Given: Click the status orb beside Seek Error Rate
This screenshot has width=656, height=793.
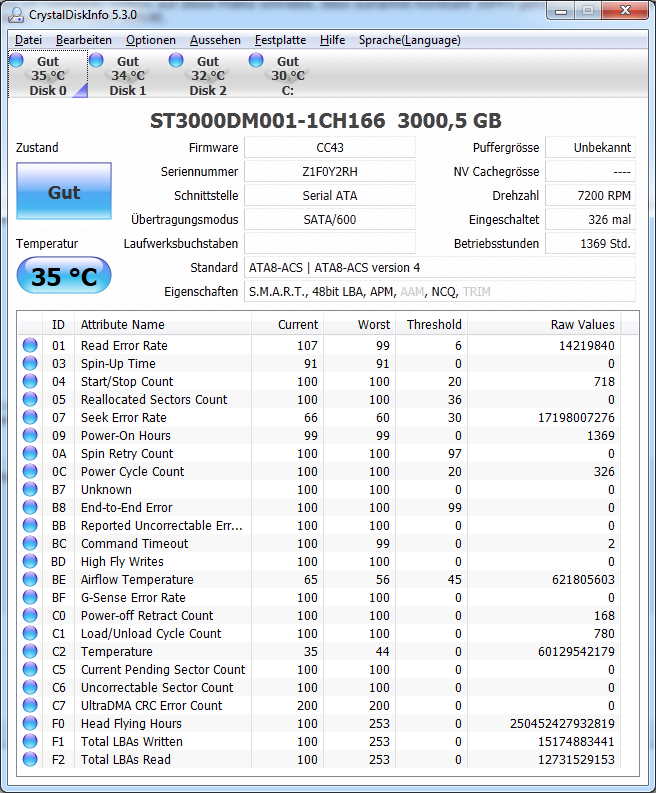Looking at the screenshot, I should (x=30, y=417).
